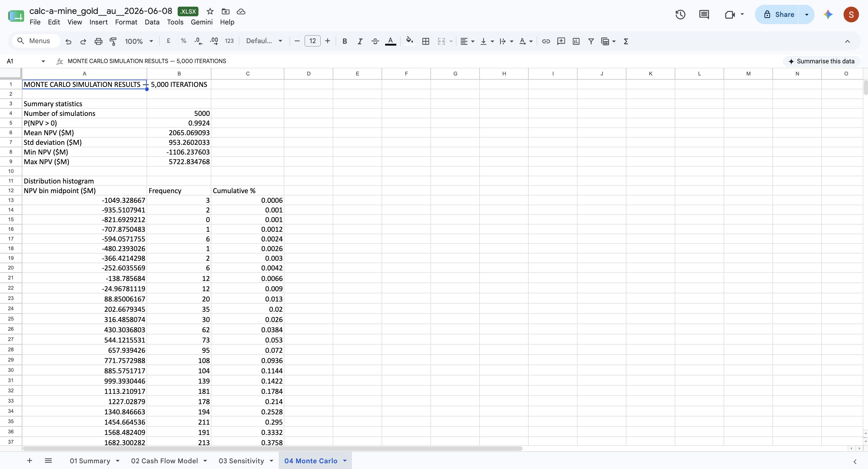This screenshot has width=868, height=469.
Task: Start a meeting with camera icon
Action: (730, 14)
